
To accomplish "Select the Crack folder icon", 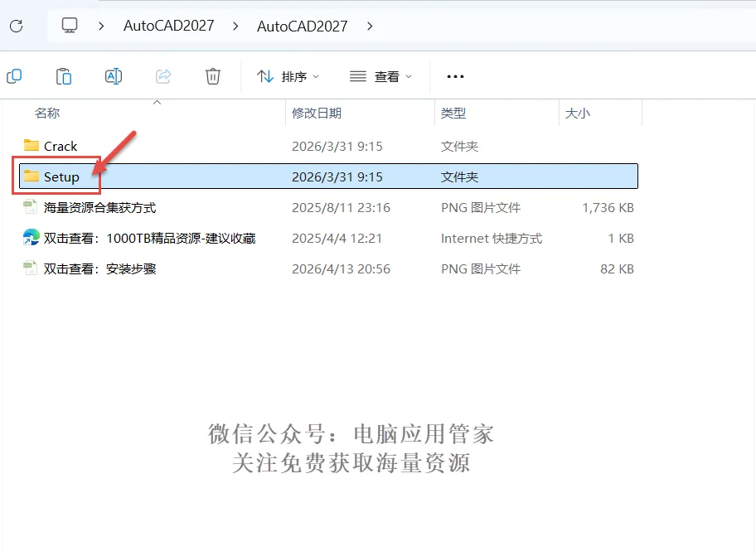I will point(31,145).
